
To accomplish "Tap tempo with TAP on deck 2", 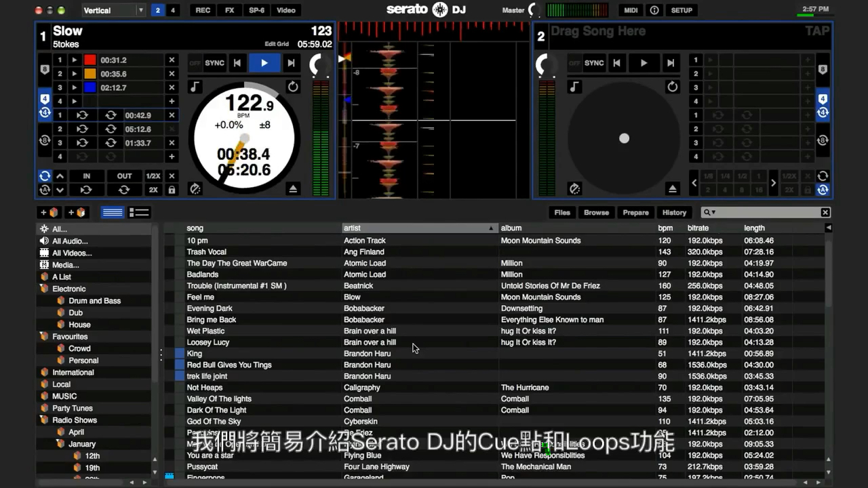I will point(816,31).
